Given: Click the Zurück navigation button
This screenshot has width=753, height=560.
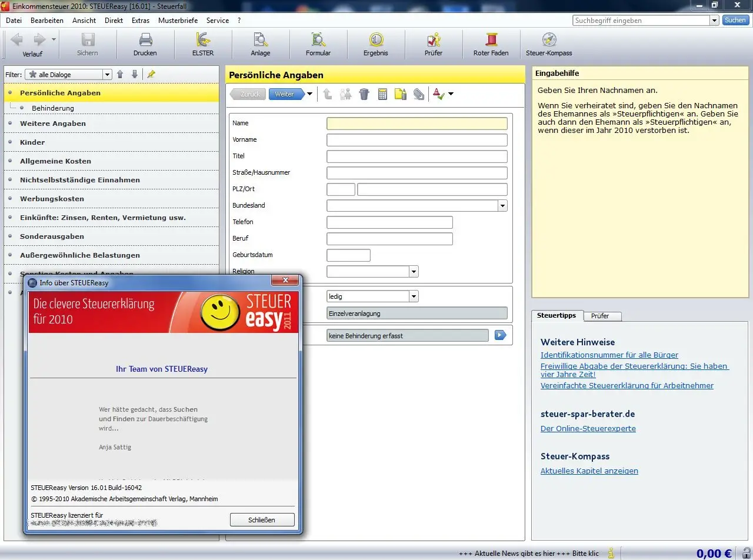Looking at the screenshot, I should [x=247, y=94].
